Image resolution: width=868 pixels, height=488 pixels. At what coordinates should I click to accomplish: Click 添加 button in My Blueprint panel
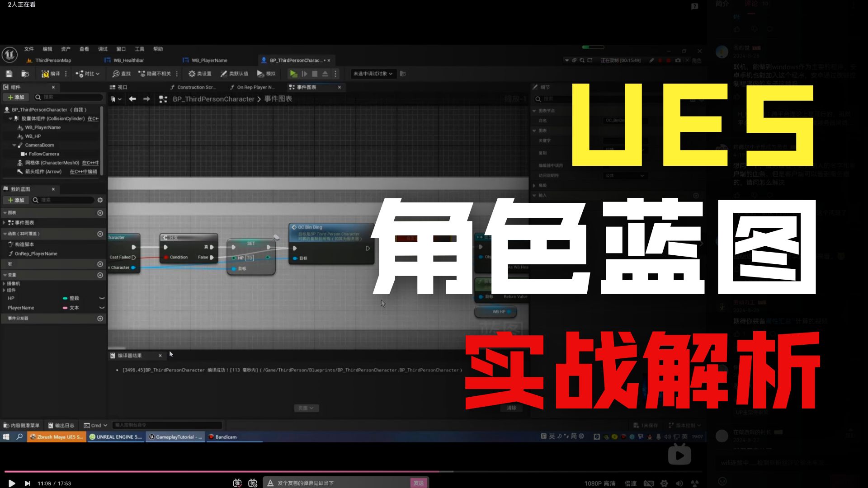tap(16, 200)
